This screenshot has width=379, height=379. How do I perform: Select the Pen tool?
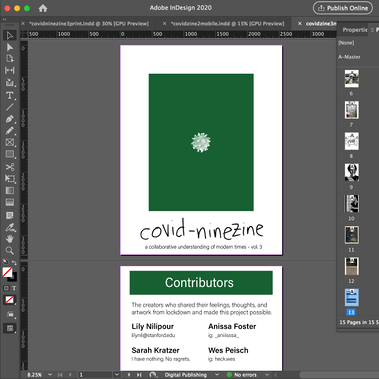pyautogui.click(x=10, y=119)
